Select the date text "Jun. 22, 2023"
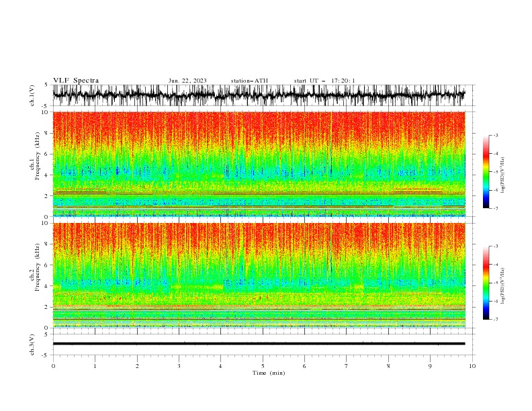This screenshot has height=411, width=532. pos(187,81)
